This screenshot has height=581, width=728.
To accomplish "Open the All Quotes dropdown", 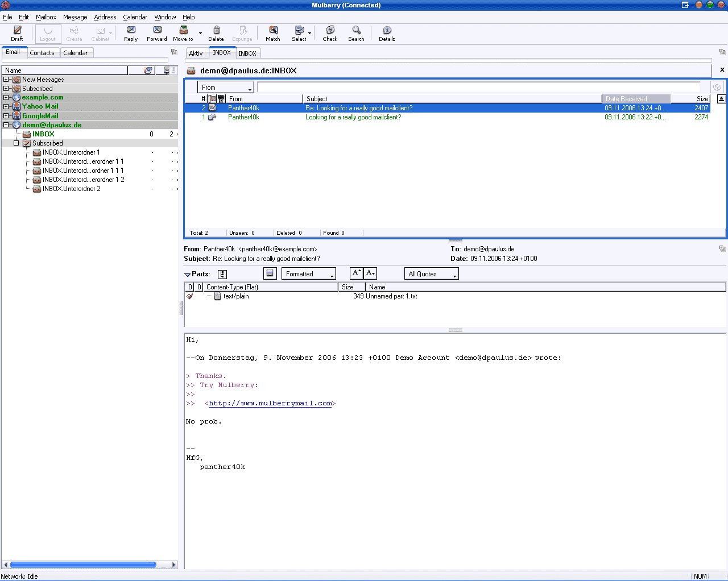I will (x=432, y=274).
